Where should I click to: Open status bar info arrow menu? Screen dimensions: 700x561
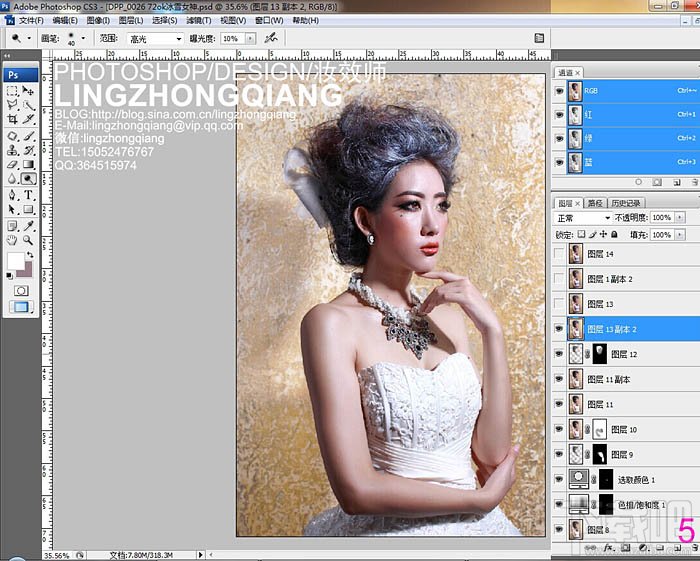click(200, 555)
